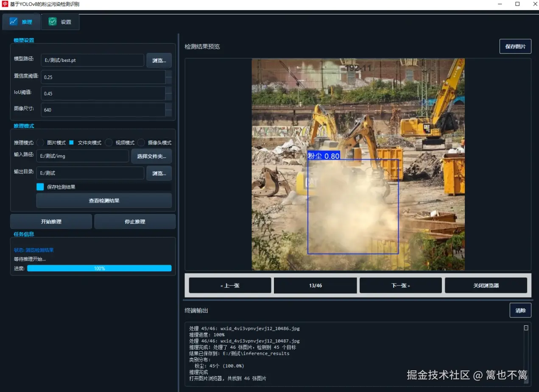Image resolution: width=539 pixels, height=392 pixels.
Task: Click the app logo icon in title bar
Action: coord(5,4)
